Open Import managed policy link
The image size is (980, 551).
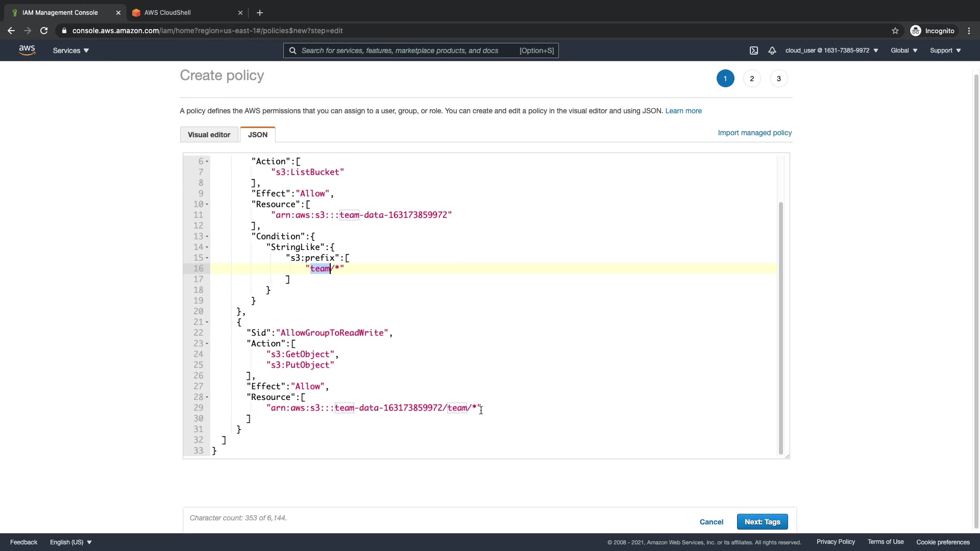[x=754, y=133]
